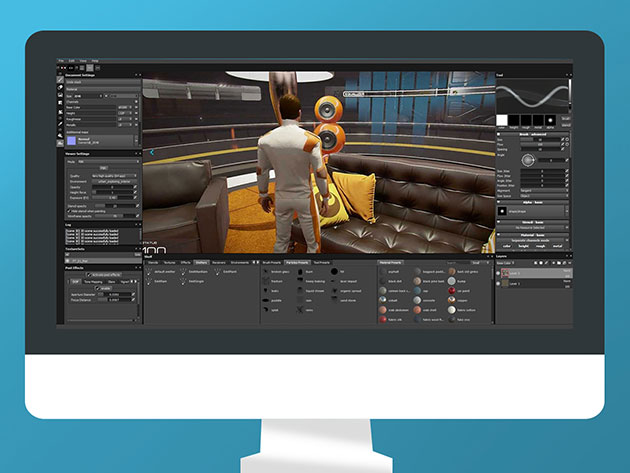Viewport: 630px width, 473px height.
Task: Toggle Activate post effects checkbox
Action: click(x=89, y=275)
